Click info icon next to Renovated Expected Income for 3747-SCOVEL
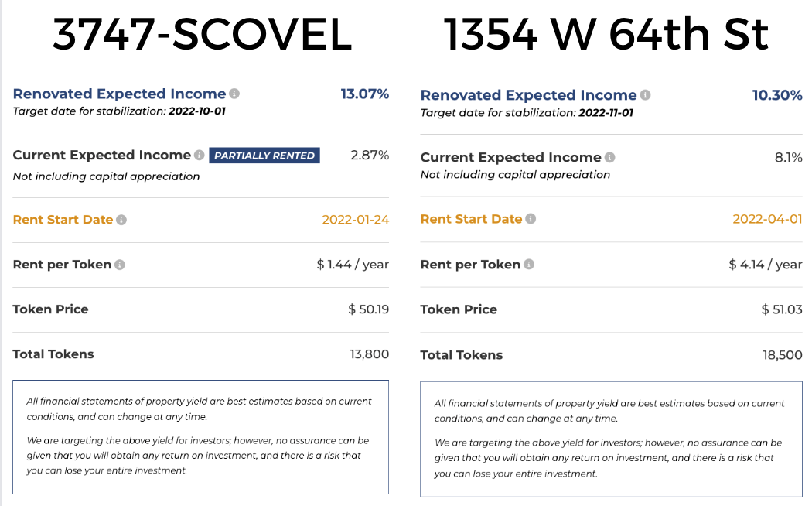 coord(234,94)
